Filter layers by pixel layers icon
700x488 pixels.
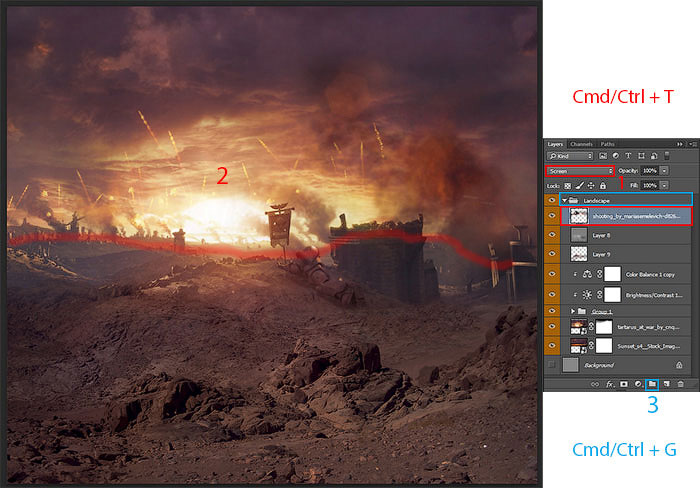603,156
